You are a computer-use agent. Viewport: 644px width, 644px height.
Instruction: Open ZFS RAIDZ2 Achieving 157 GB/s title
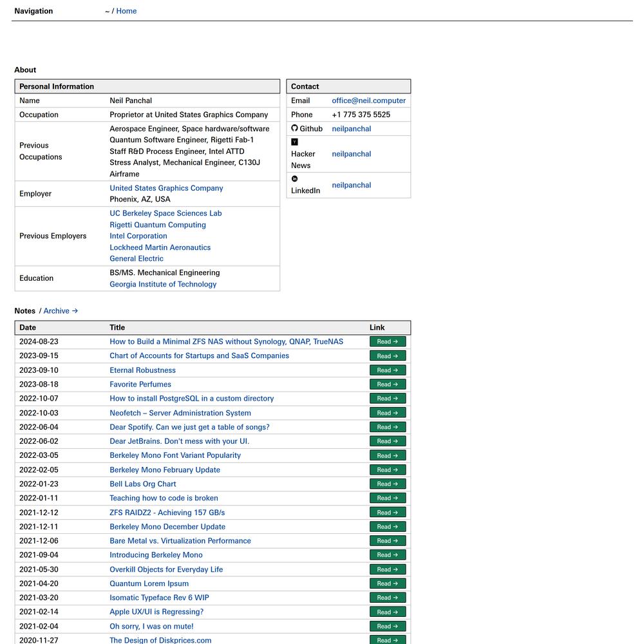click(x=167, y=513)
